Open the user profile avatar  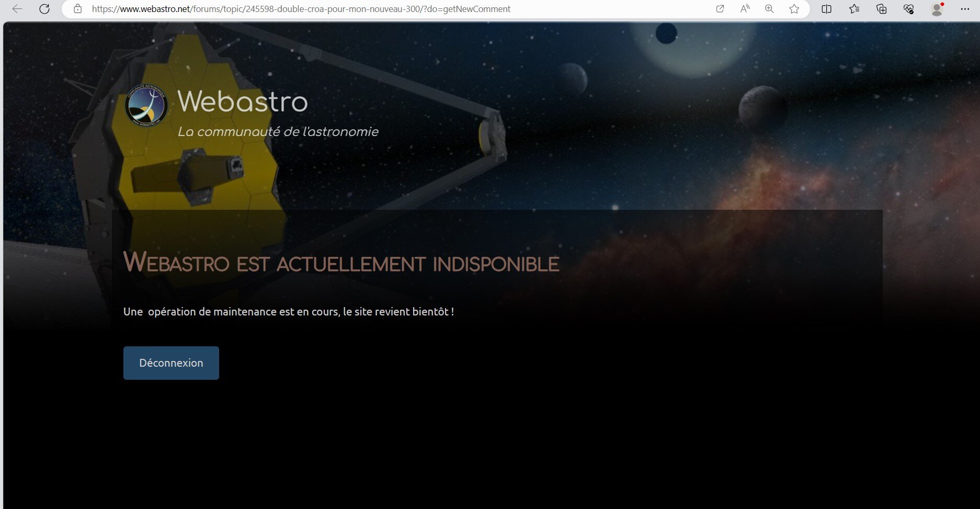click(x=937, y=9)
